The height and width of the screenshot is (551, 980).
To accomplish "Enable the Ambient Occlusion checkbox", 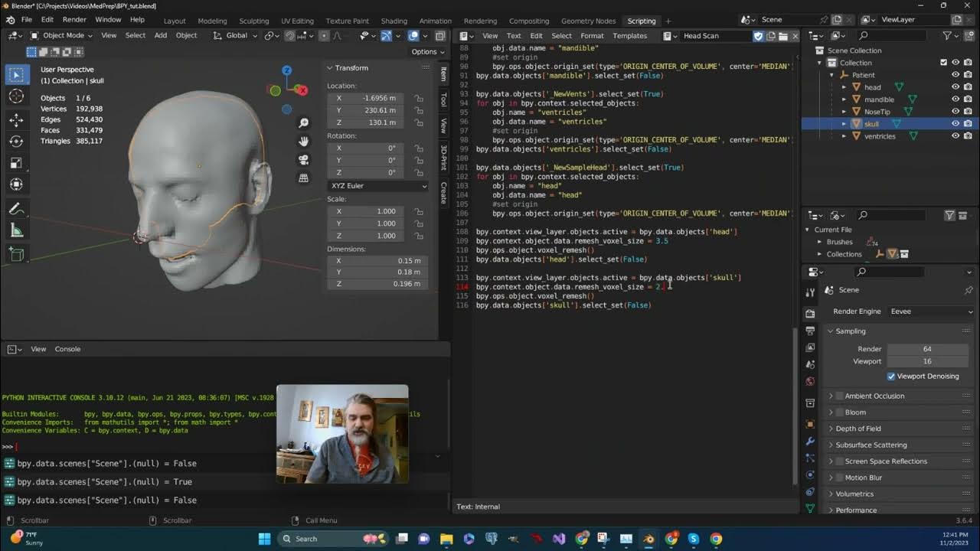I will [x=839, y=396].
